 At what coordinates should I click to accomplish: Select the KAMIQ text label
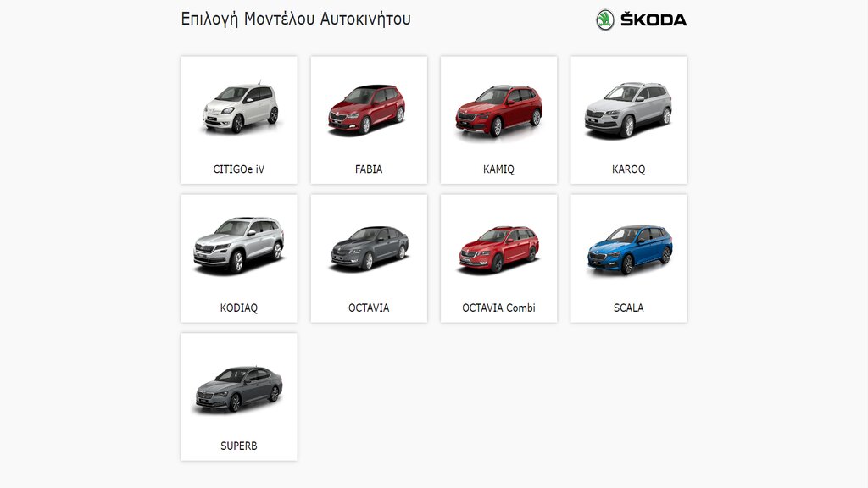[x=498, y=169]
